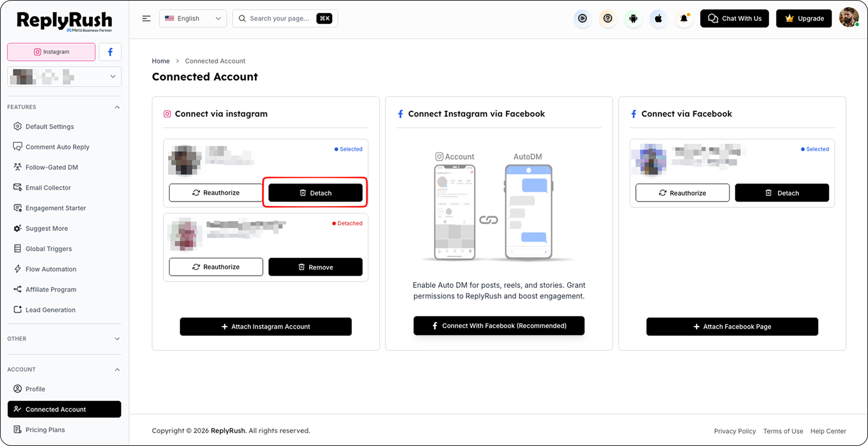Open the blurred account selector dropdown

point(64,76)
